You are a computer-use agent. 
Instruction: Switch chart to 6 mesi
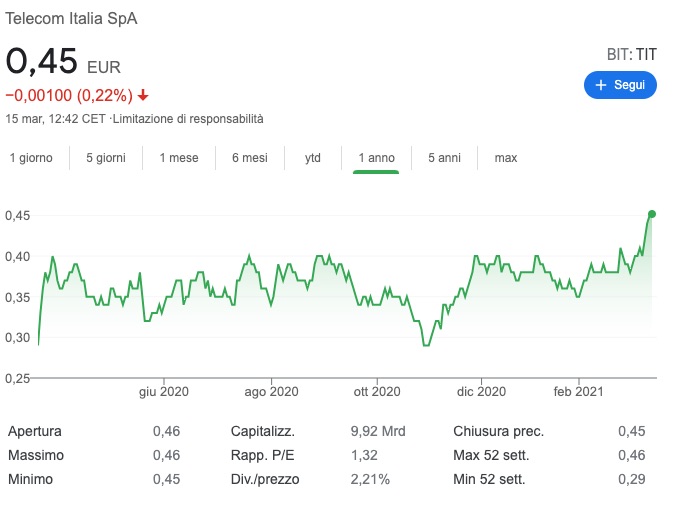tap(249, 158)
